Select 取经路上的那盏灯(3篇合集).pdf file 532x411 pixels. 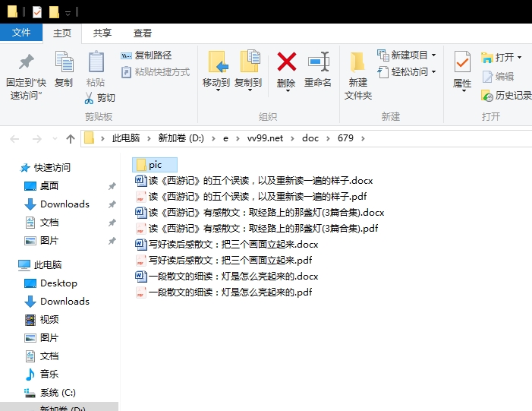pos(257,228)
